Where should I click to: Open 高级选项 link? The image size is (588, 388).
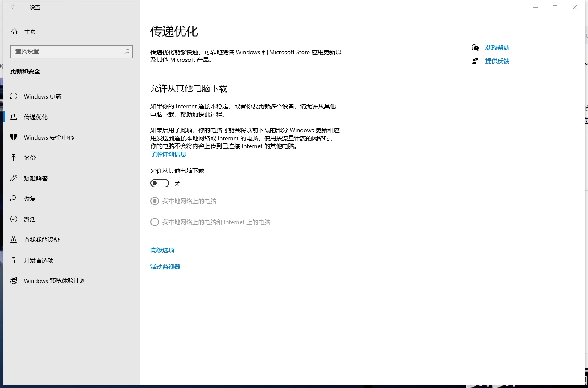(x=162, y=250)
